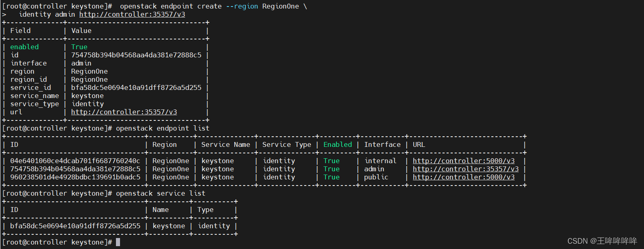The height and width of the screenshot is (249, 644).
Task: Click the 'keystone' value of service_name
Action: click(x=87, y=96)
